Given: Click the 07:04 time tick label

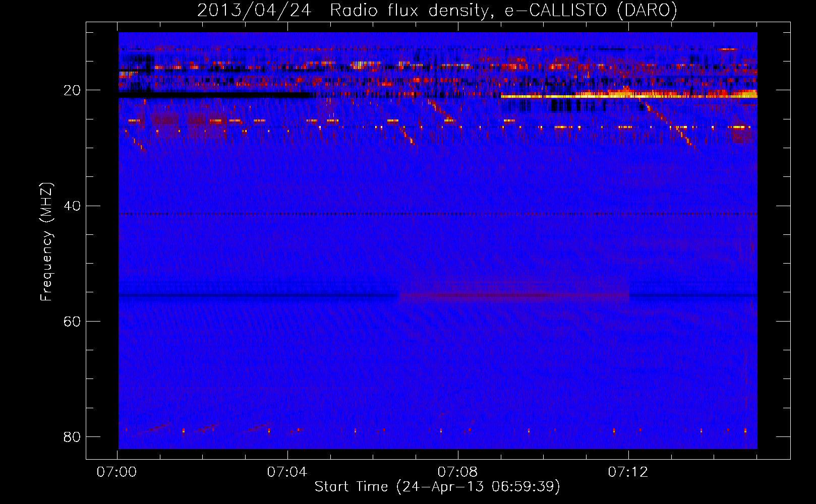Looking at the screenshot, I should (287, 472).
